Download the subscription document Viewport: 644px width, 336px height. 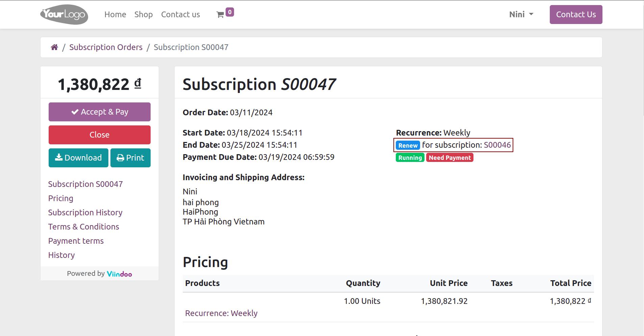pos(78,158)
